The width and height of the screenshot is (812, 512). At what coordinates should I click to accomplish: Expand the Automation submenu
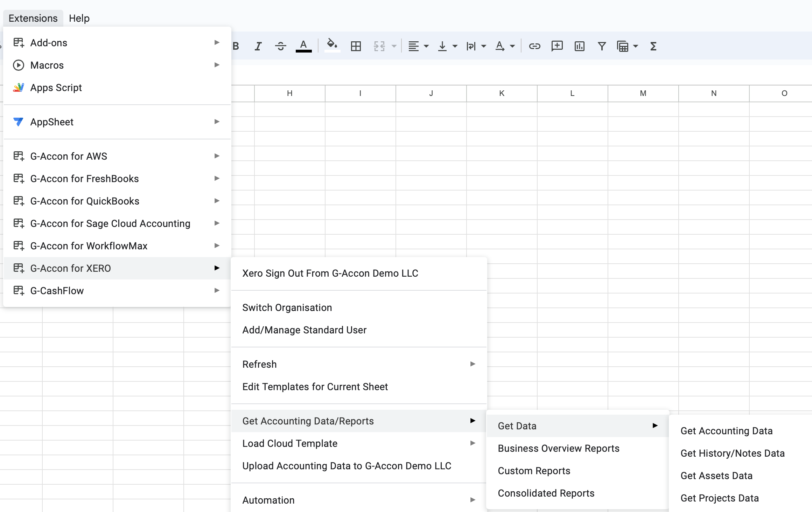coord(359,500)
